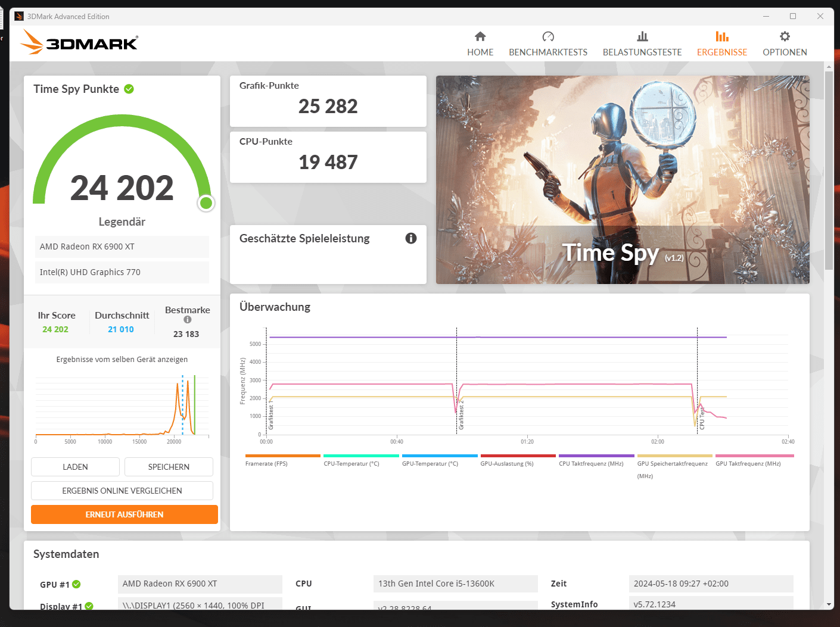The image size is (840, 627).
Task: Click Ergebnisse vom selben Gerät anzeigen
Action: (122, 359)
